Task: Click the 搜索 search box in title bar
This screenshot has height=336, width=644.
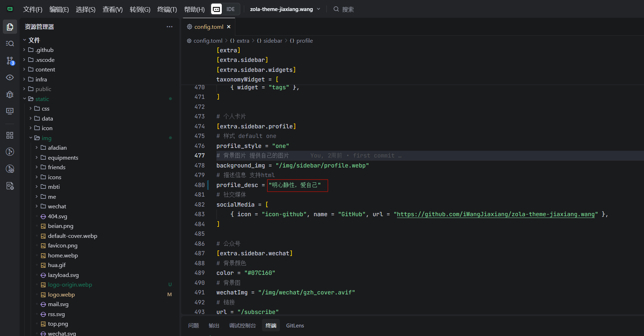Action: click(344, 9)
